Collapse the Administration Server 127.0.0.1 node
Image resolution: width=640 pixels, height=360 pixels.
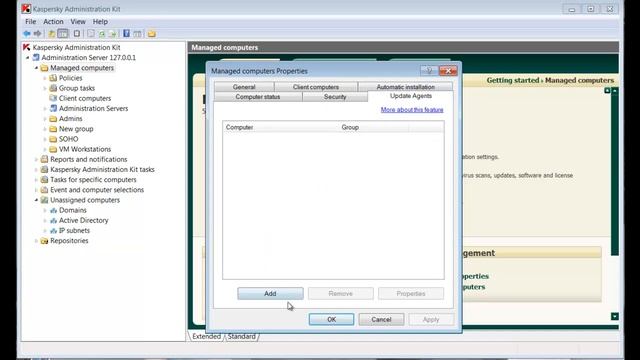pyautogui.click(x=27, y=58)
